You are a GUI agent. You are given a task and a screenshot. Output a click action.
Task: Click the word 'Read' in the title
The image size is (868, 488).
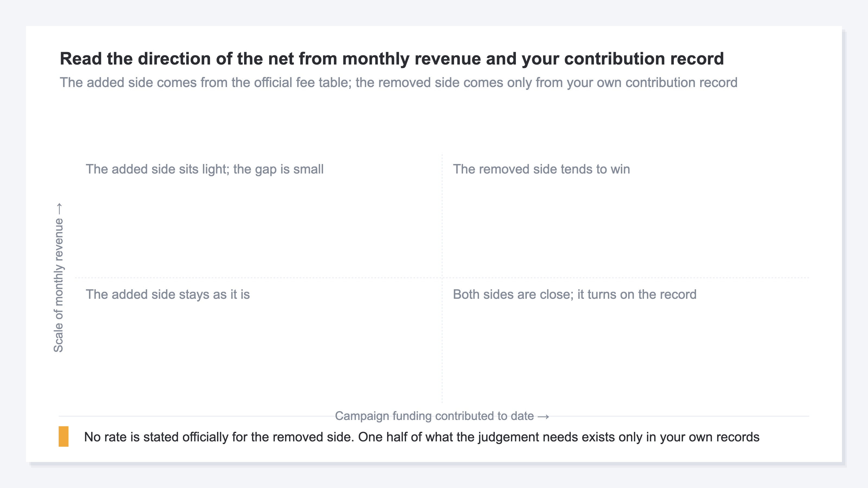click(81, 59)
